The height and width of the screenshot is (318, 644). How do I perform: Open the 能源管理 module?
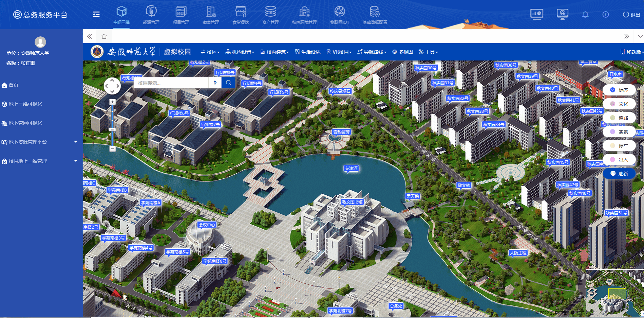click(x=151, y=15)
